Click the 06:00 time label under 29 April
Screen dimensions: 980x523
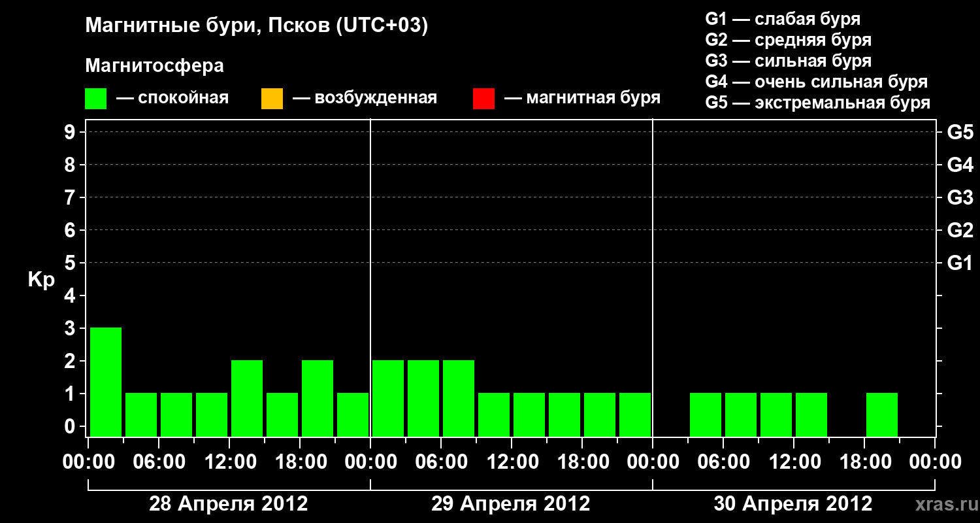441,462
